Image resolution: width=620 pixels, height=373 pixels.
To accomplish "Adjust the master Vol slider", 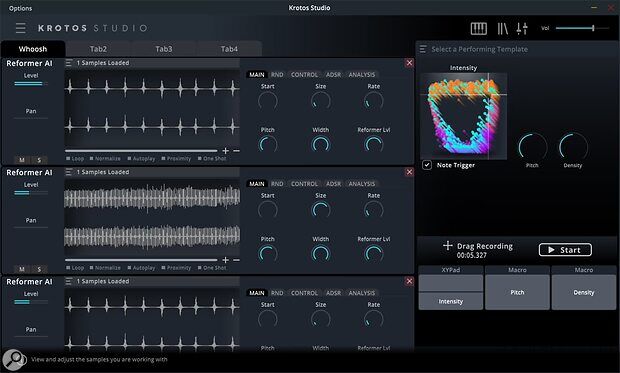I will (x=582, y=28).
